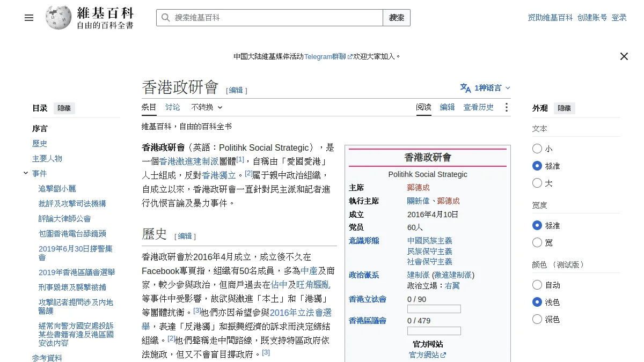The image size is (644, 362).
Task: Click 编辑 link beside 歷史 heading
Action: [x=185, y=236]
